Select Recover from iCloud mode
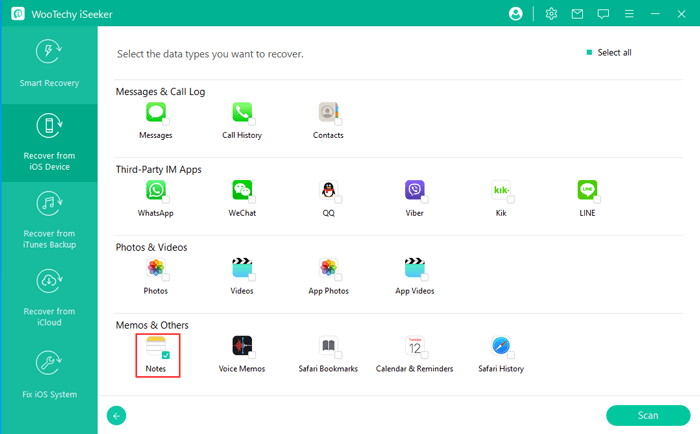The image size is (700, 434). (x=49, y=298)
